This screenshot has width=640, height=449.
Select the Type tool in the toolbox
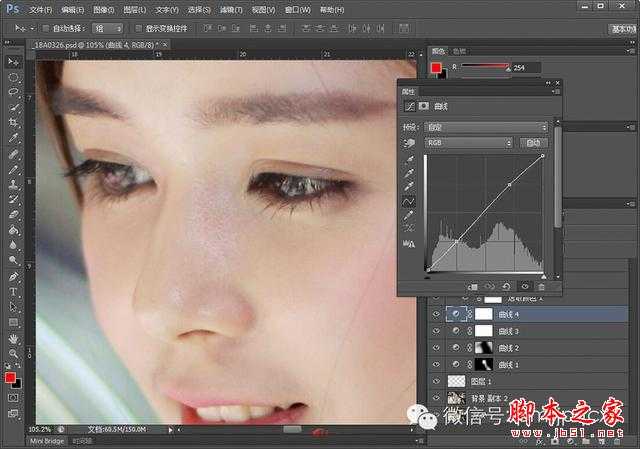[14, 292]
